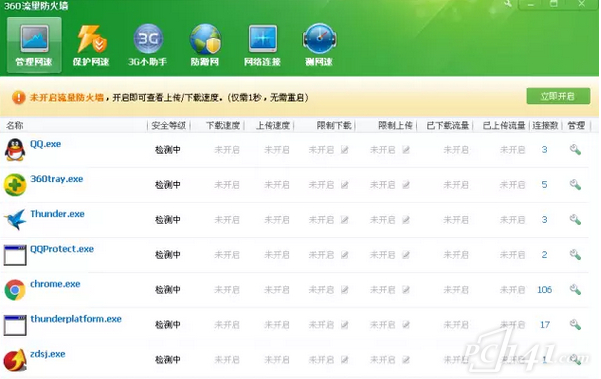Edit download limit for 360tray.exe
The image size is (601, 379).
point(345,185)
